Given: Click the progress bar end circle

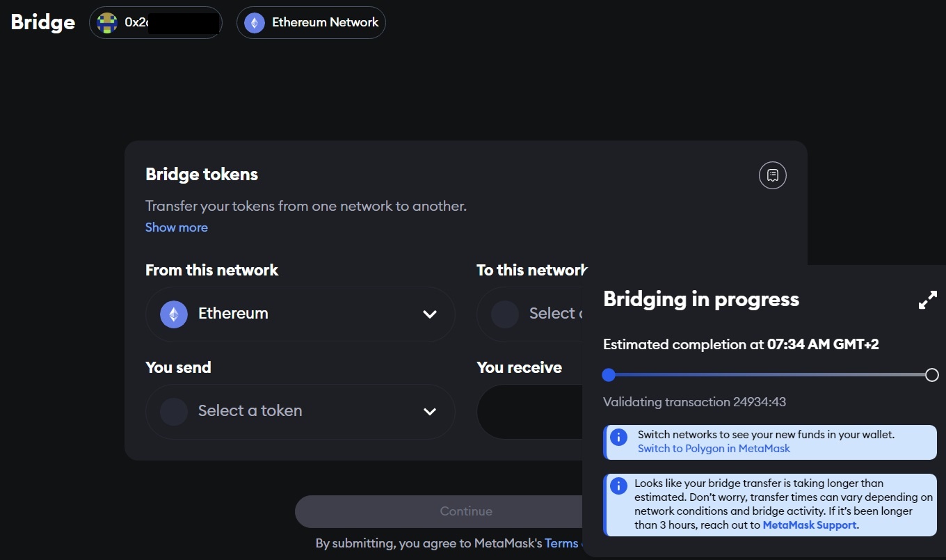Looking at the screenshot, I should click(932, 375).
